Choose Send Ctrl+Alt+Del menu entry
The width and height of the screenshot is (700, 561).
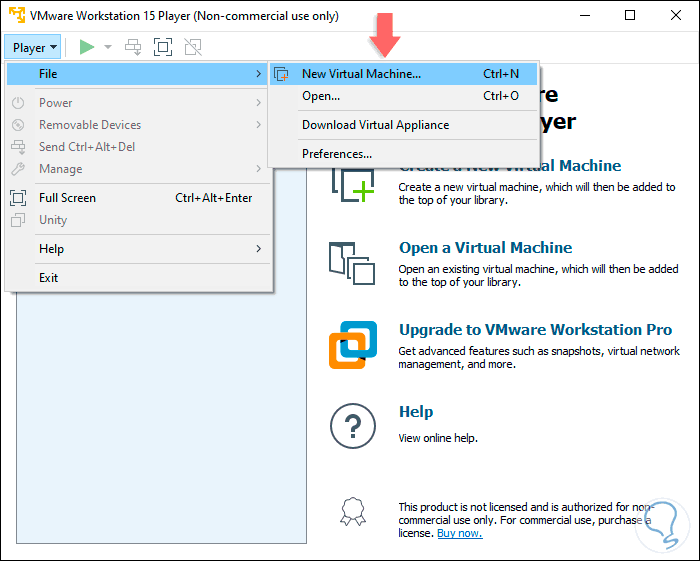click(137, 147)
